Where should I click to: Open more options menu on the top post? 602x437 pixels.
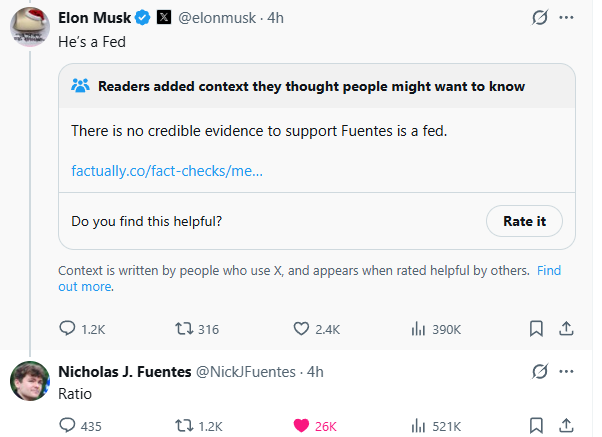[x=567, y=19]
